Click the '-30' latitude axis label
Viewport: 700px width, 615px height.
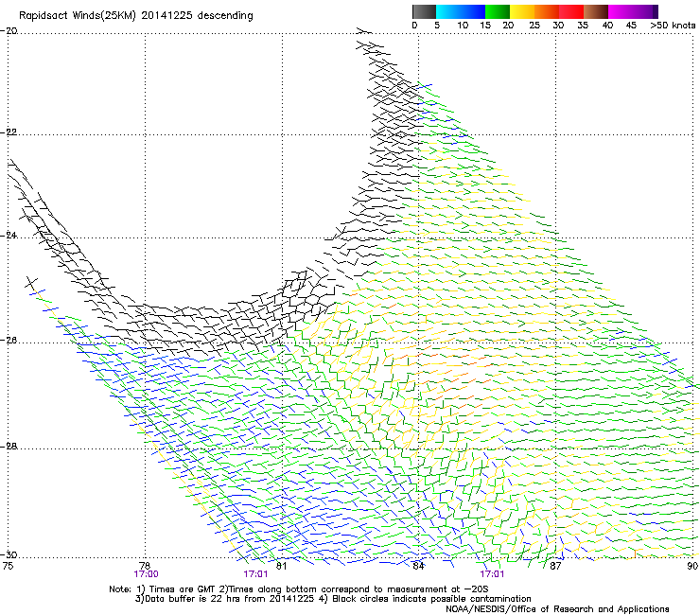click(x=9, y=554)
